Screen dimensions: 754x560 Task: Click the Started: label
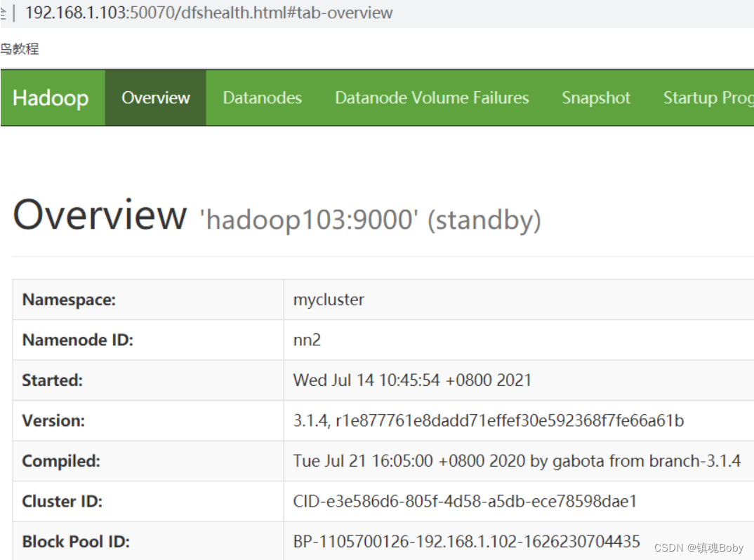pos(53,380)
